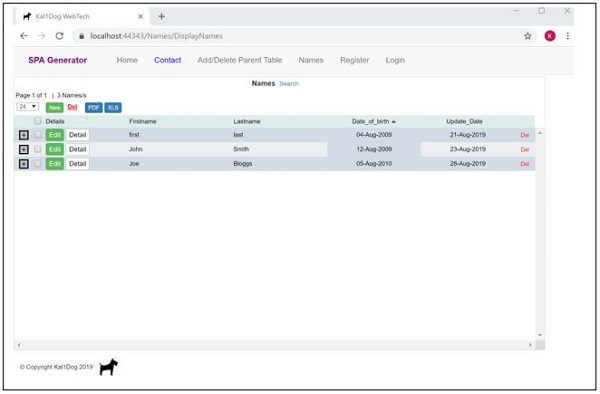Open the Chrome three-dot menu
Screen dimensions: 600x394
(x=567, y=36)
